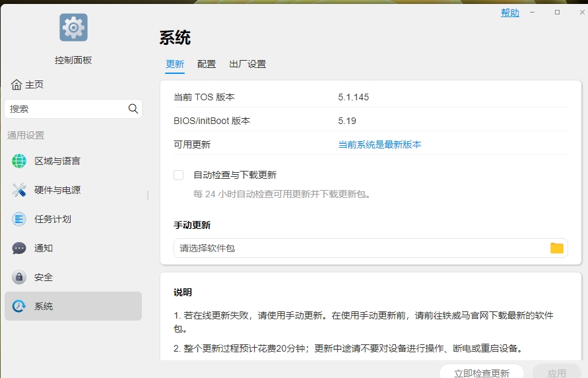Minimize the Control Panel window
This screenshot has height=378, width=588.
532,13
